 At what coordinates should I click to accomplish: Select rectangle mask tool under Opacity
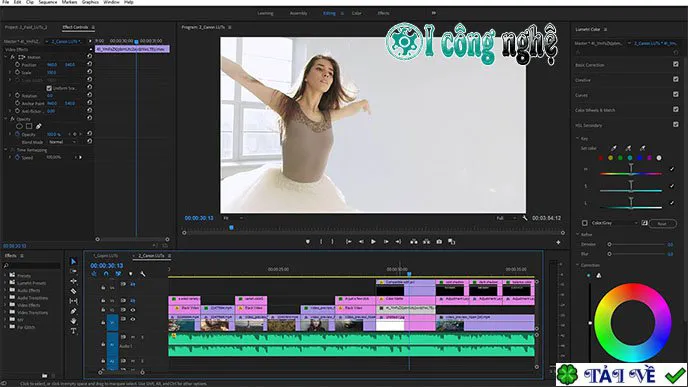[29, 126]
